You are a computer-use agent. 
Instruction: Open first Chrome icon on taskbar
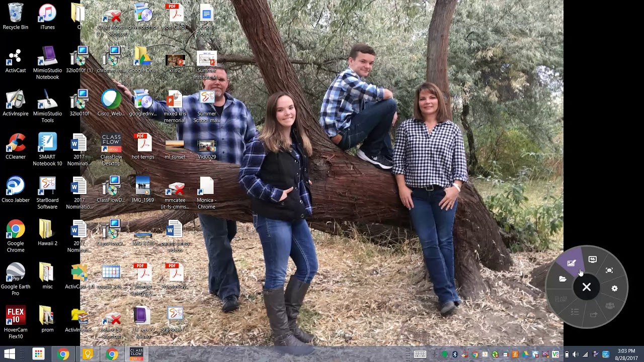(63, 354)
